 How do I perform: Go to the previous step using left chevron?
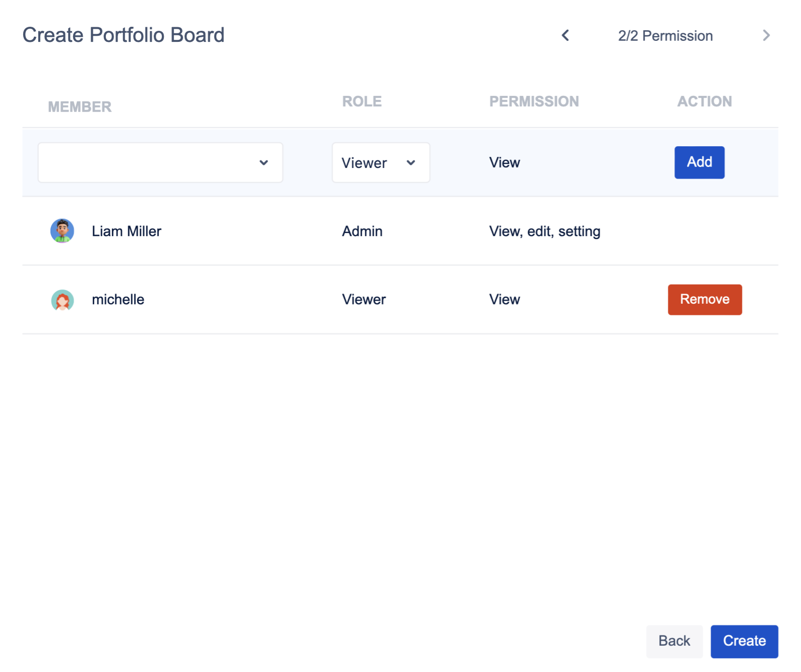coord(565,35)
